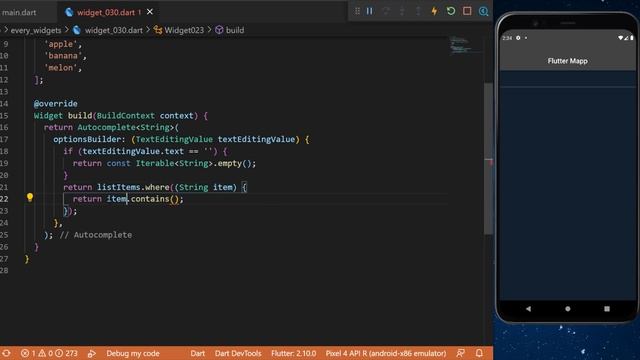This screenshot has width=640, height=360.
Task: Select the Dart language mode indicator
Action: pyautogui.click(x=198, y=353)
